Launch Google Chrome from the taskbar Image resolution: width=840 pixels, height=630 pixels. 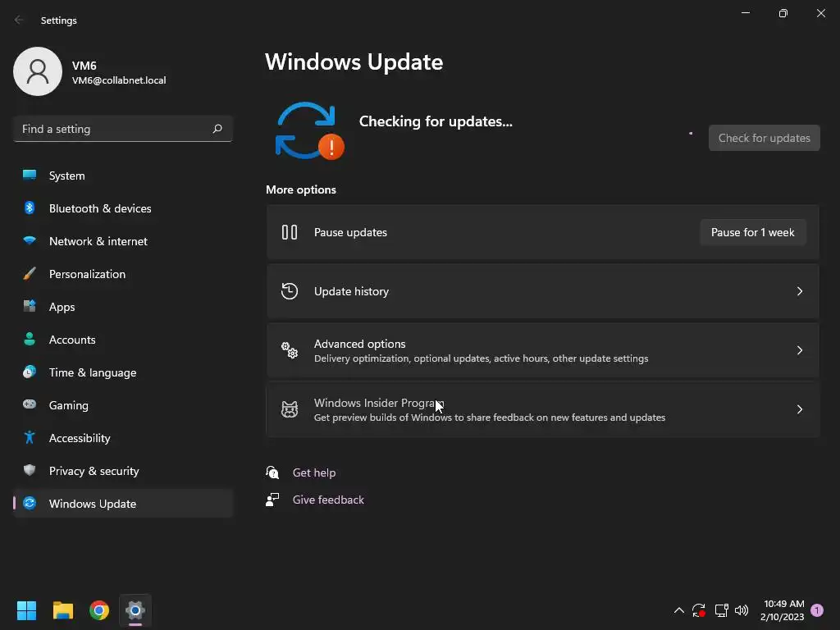[99, 610]
